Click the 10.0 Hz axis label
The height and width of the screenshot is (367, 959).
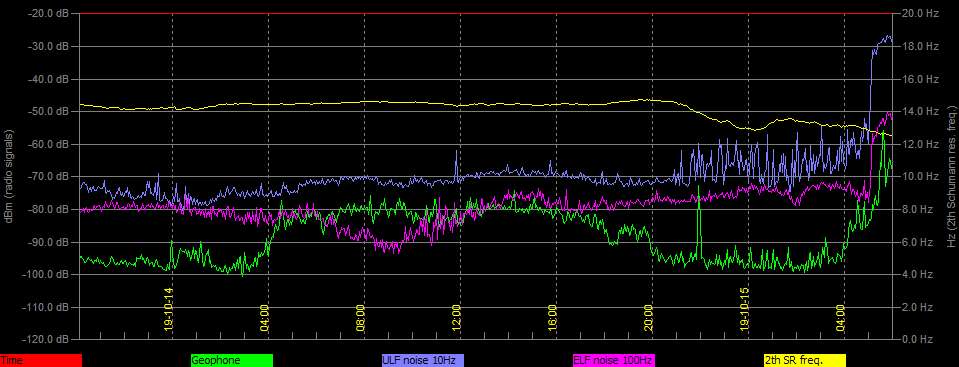pos(919,177)
